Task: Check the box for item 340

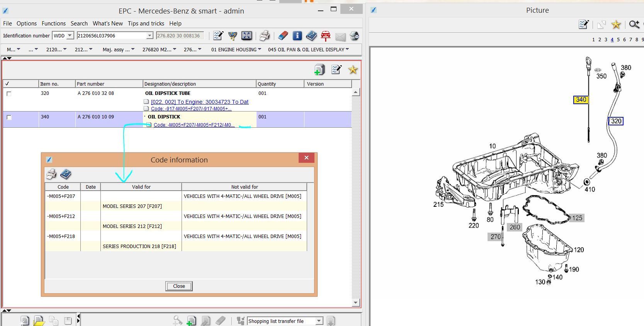Action: coord(9,118)
